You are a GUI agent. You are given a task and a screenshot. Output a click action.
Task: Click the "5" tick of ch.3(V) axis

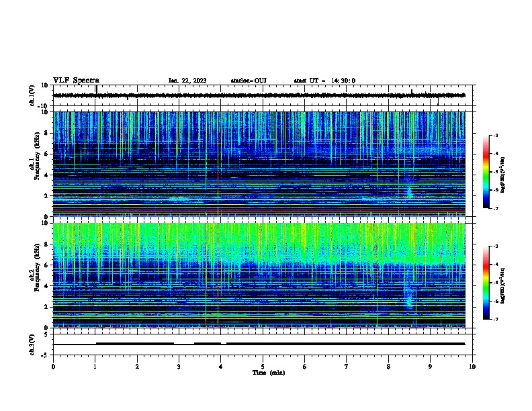point(47,334)
